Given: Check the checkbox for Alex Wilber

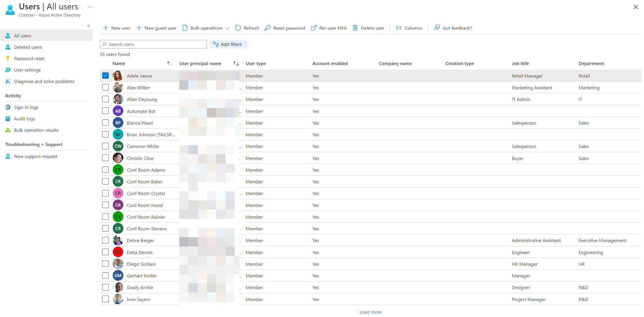Looking at the screenshot, I should point(105,87).
